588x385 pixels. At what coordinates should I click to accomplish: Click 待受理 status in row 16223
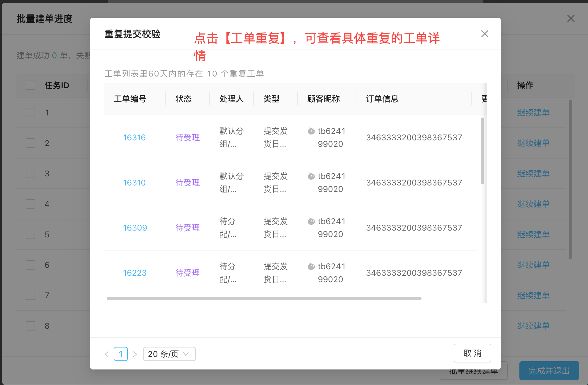coord(188,273)
